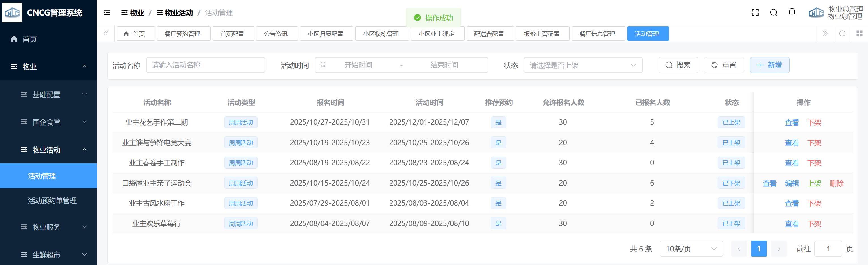
Task: Click the 开始时间 date field
Action: 358,65
